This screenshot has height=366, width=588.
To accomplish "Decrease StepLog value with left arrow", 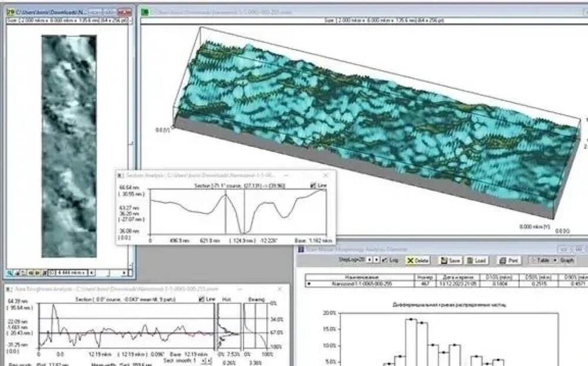I will coord(369,259).
